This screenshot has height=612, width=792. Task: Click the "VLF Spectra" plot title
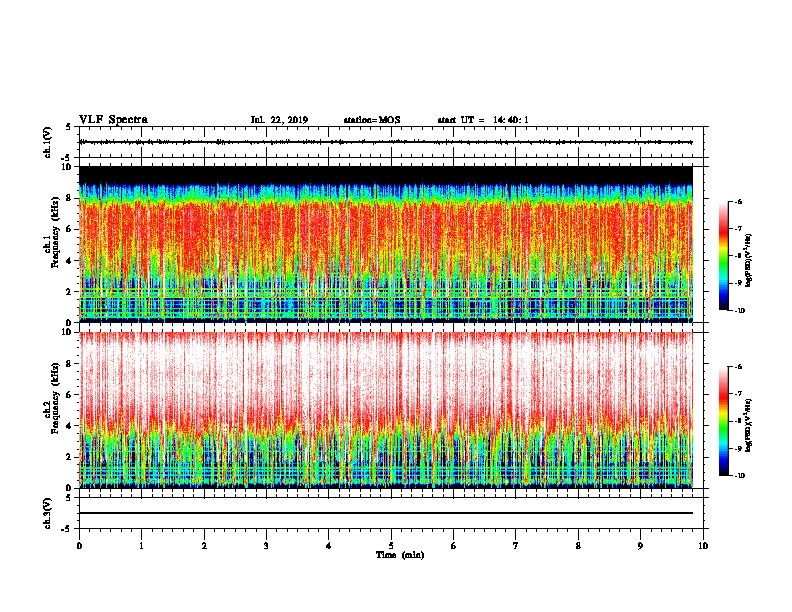(113, 120)
